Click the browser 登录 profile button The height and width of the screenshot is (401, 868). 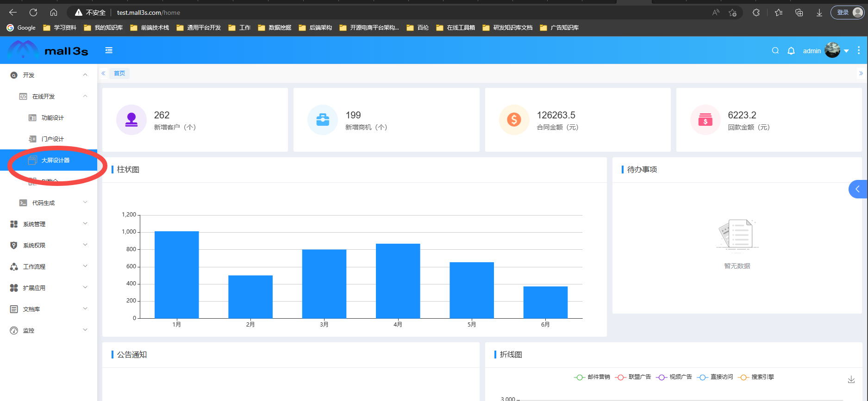[x=847, y=12]
